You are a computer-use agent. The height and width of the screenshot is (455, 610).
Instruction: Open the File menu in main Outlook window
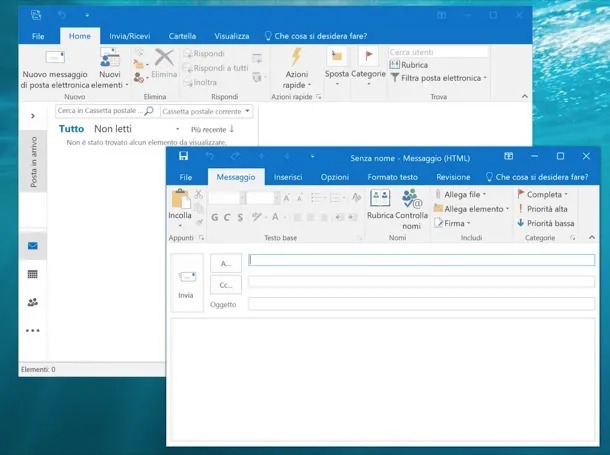(x=38, y=36)
